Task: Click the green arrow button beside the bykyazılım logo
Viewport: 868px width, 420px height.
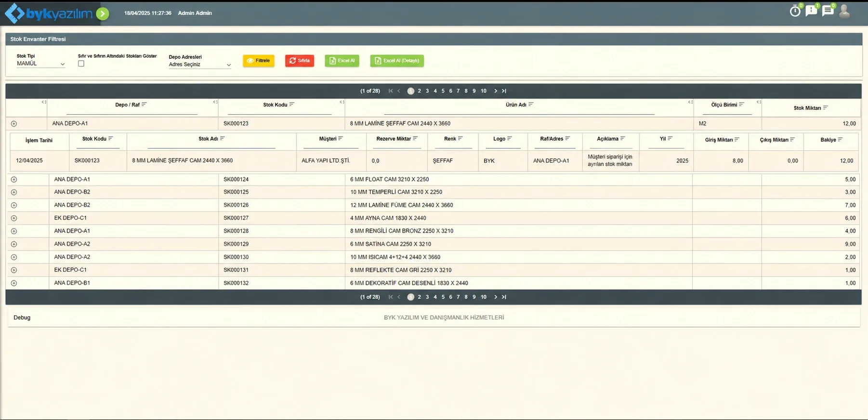Action: click(102, 13)
